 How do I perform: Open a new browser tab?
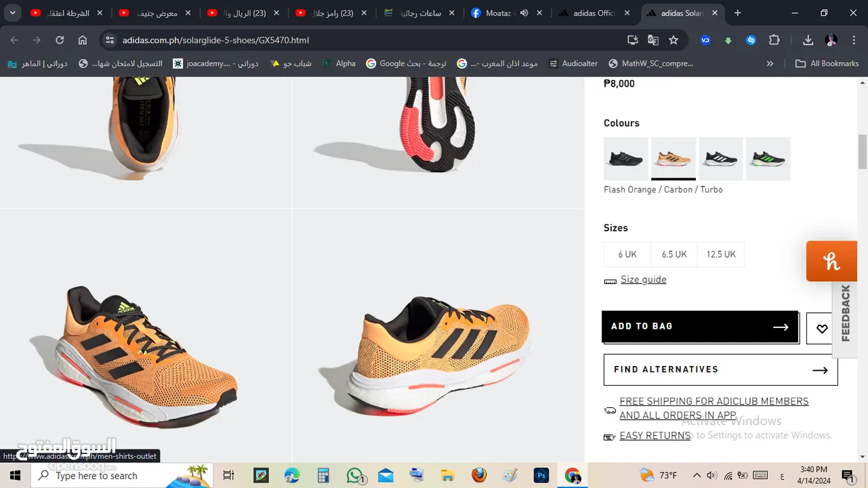737,13
